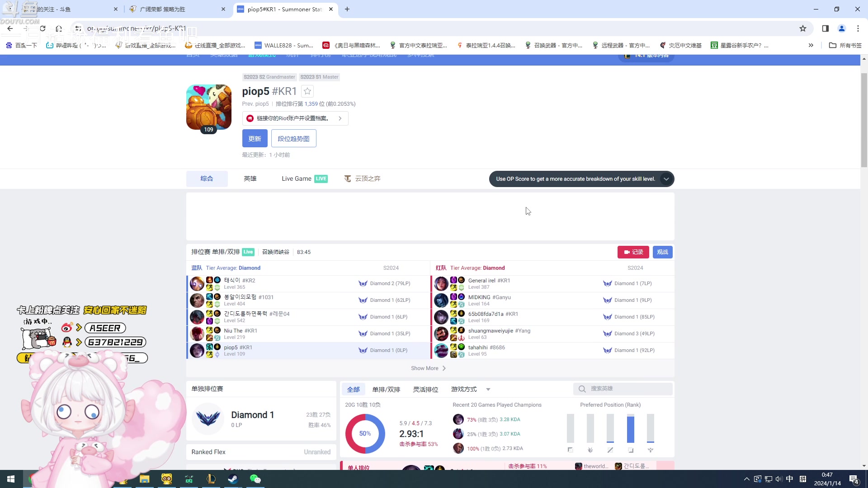
Task: Click the 50% win rate donut chart
Action: [365, 434]
